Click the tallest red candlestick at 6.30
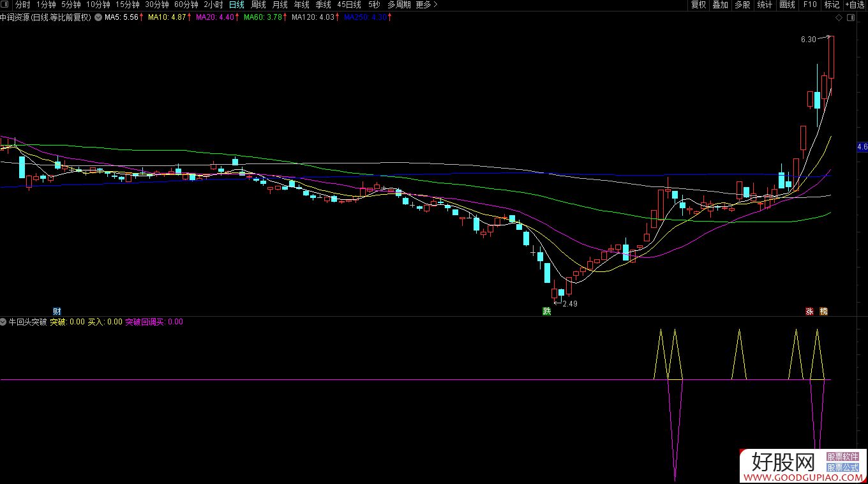Image resolution: width=868 pixels, height=484 pixels. (832, 57)
